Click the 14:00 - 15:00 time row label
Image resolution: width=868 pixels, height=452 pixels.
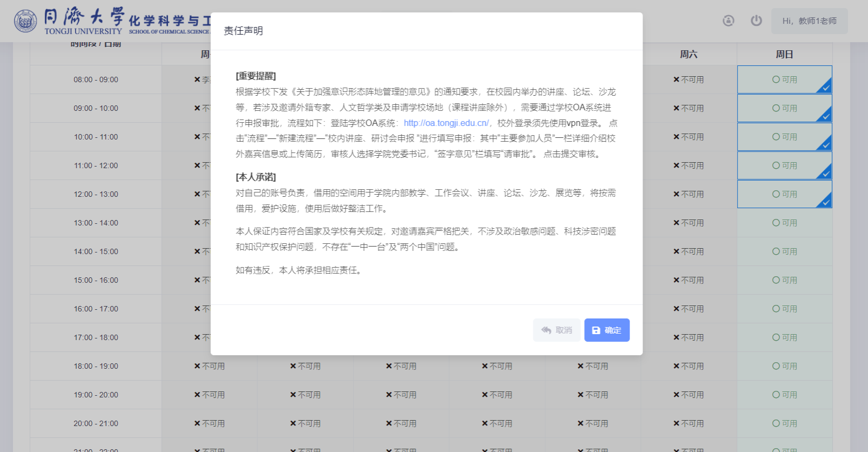point(96,251)
